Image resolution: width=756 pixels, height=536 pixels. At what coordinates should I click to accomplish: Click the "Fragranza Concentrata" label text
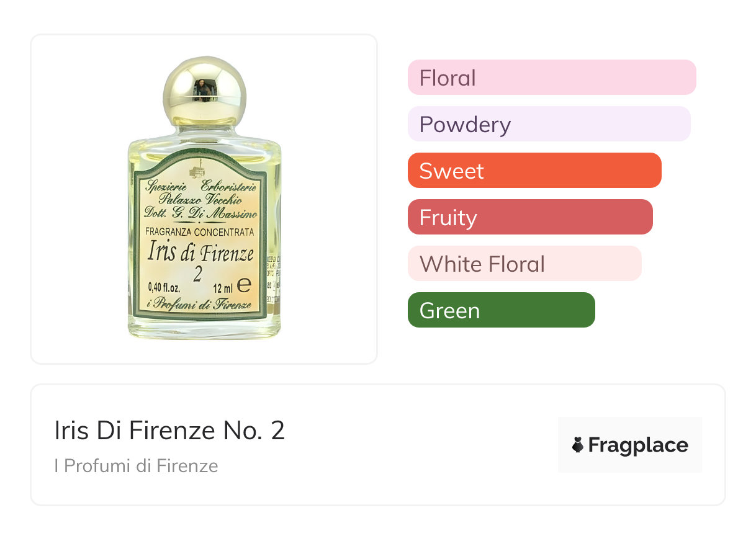(x=199, y=232)
